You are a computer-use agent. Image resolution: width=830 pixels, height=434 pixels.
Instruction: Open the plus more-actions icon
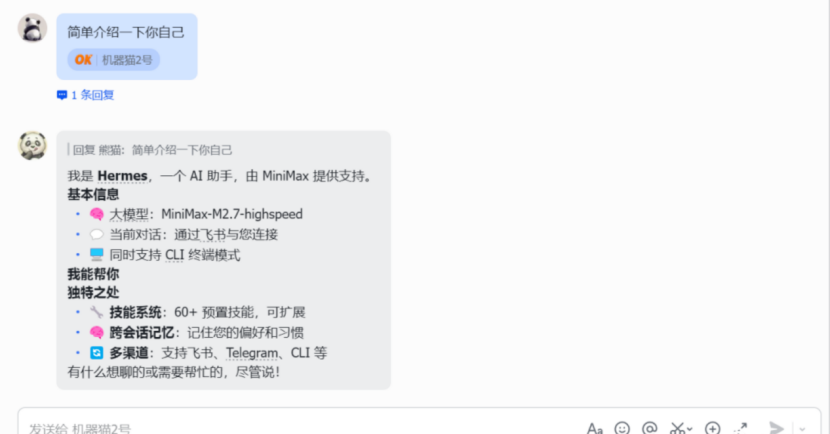click(x=712, y=428)
